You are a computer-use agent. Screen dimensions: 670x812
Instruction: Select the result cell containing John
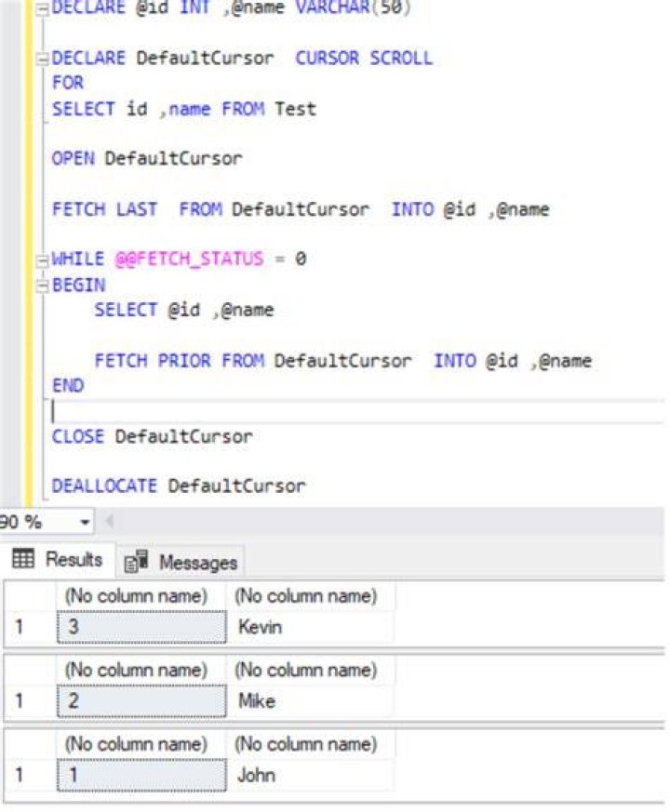pos(311,775)
